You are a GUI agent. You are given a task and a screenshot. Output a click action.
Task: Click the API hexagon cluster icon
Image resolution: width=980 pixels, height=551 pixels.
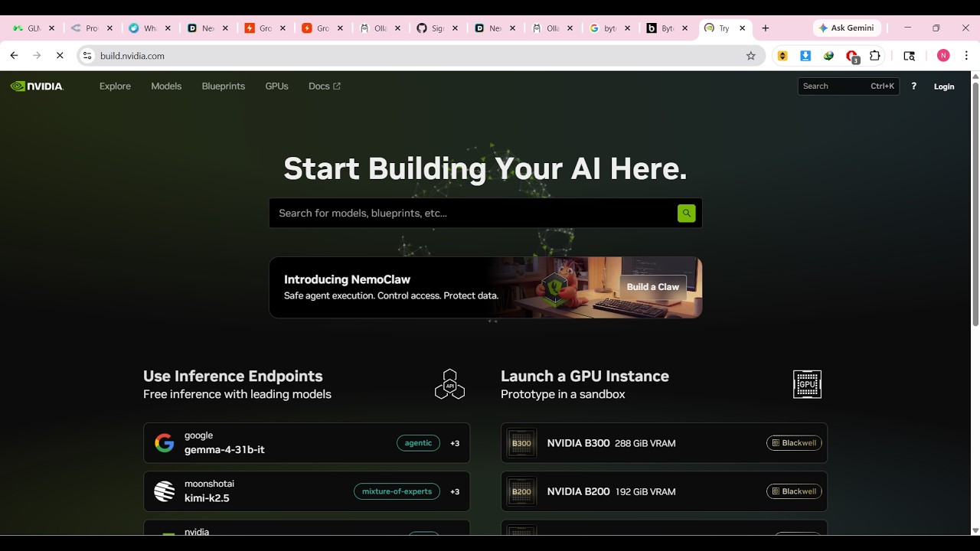[x=449, y=384]
